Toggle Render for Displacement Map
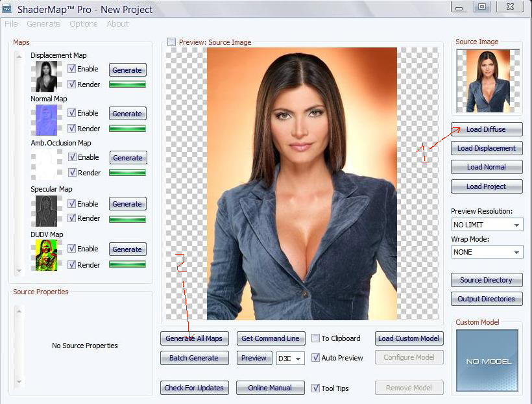The image size is (532, 404). (x=71, y=84)
